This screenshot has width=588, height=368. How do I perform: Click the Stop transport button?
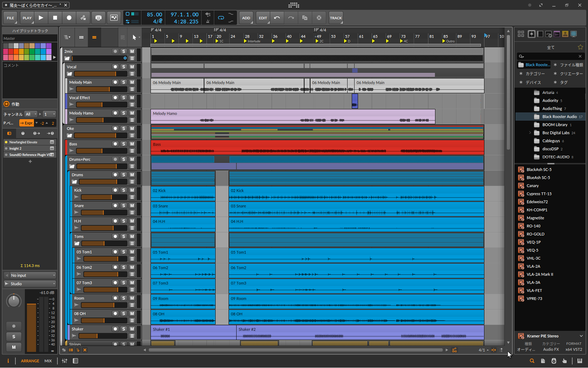55,18
